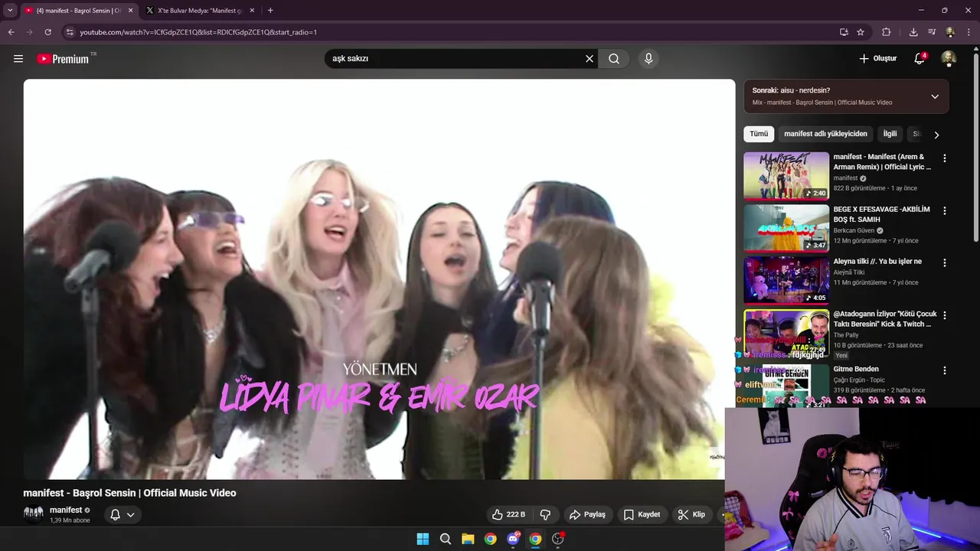Select the Tümü filter chip
The image size is (980, 551).
coord(759,134)
